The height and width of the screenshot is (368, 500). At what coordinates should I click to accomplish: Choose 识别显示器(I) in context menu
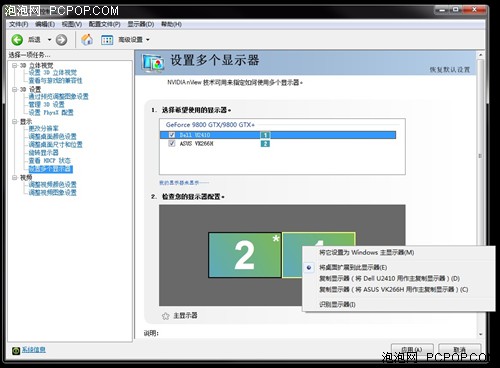tap(337, 304)
